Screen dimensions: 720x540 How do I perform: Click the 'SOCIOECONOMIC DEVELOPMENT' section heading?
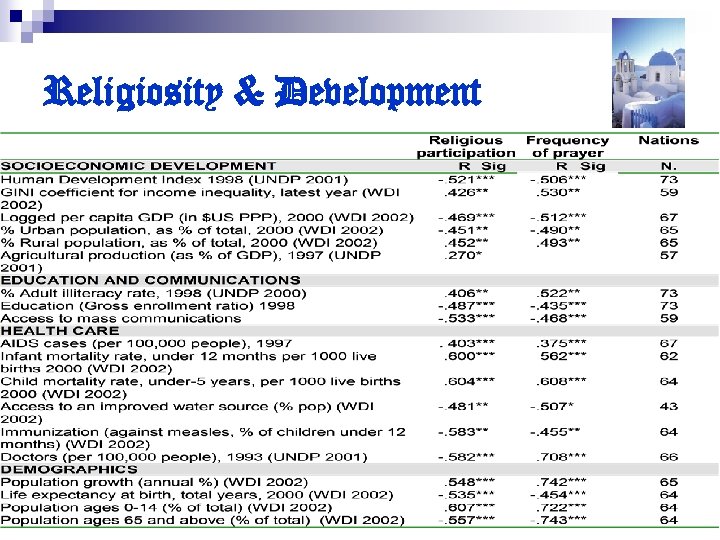pos(138,166)
